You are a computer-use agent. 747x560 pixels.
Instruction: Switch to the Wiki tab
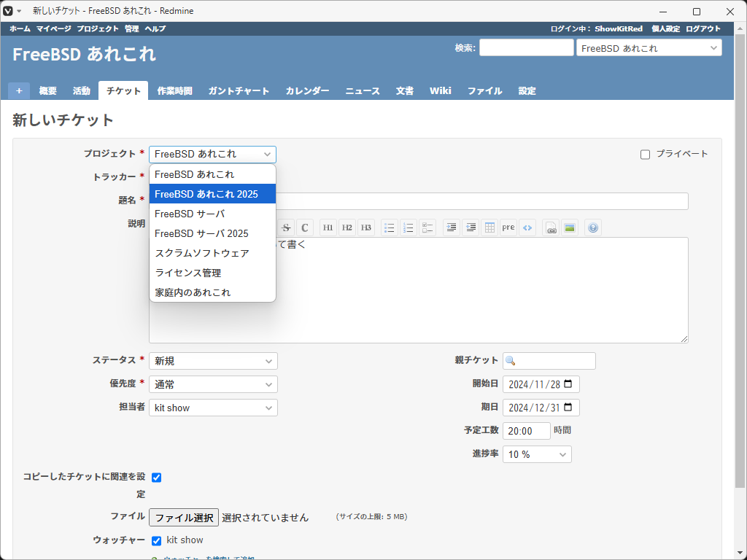coord(440,90)
